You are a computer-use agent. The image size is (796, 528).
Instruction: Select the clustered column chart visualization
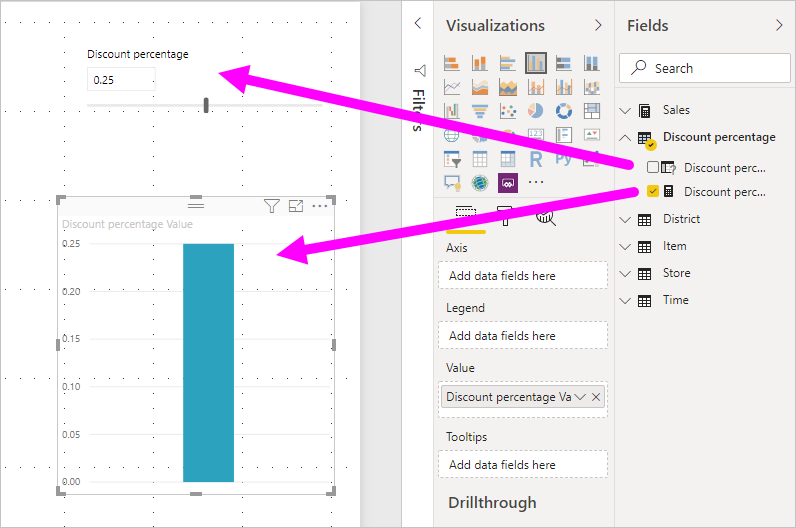[536, 63]
